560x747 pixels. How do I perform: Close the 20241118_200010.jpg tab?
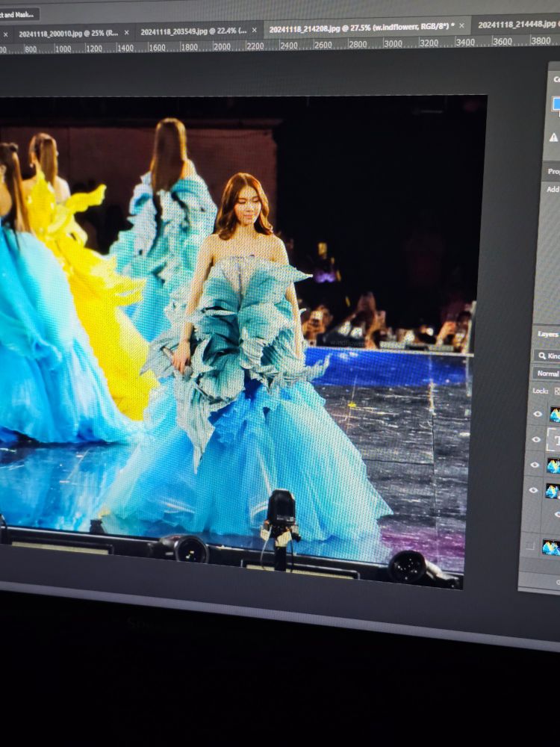pos(126,32)
